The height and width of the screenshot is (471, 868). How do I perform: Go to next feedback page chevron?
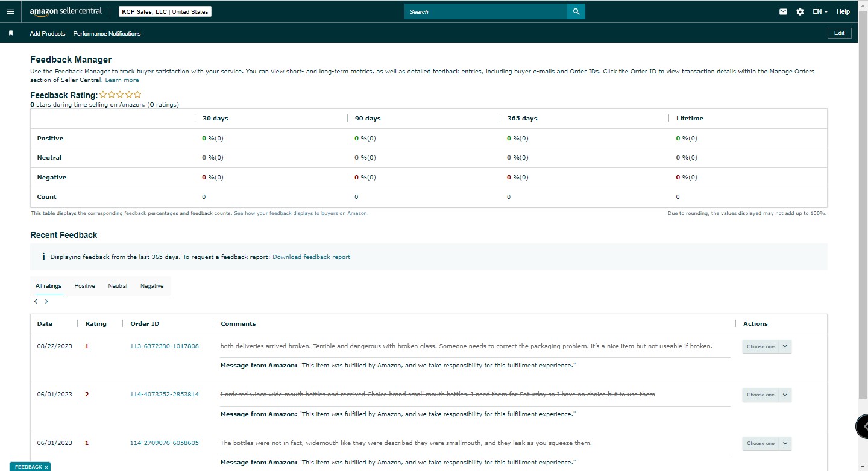tap(46, 301)
